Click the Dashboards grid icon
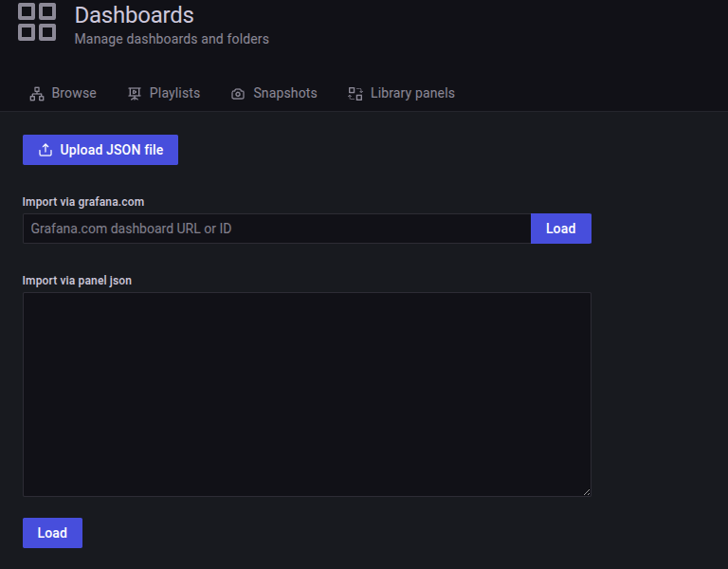 click(x=37, y=22)
